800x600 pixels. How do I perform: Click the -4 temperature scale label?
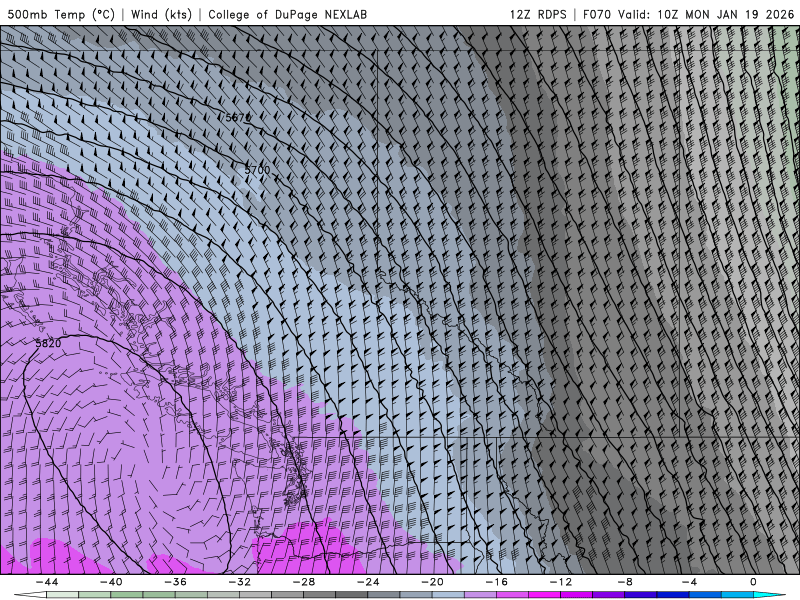(689, 582)
